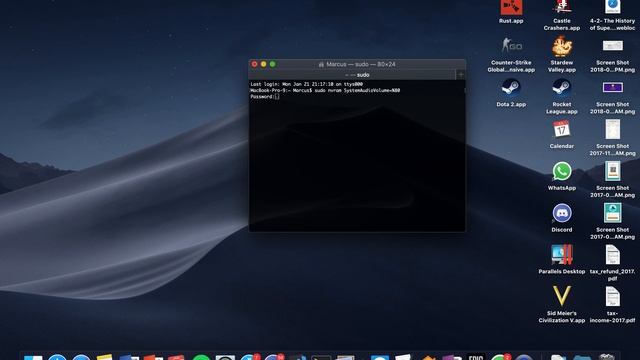
Task: Select the tax-income-2017.pdf file icon
Action: pyautogui.click(x=613, y=296)
